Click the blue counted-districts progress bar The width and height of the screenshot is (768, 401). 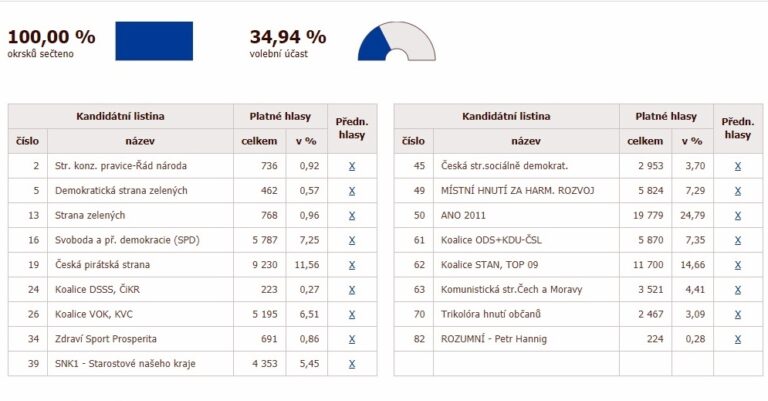(x=154, y=41)
